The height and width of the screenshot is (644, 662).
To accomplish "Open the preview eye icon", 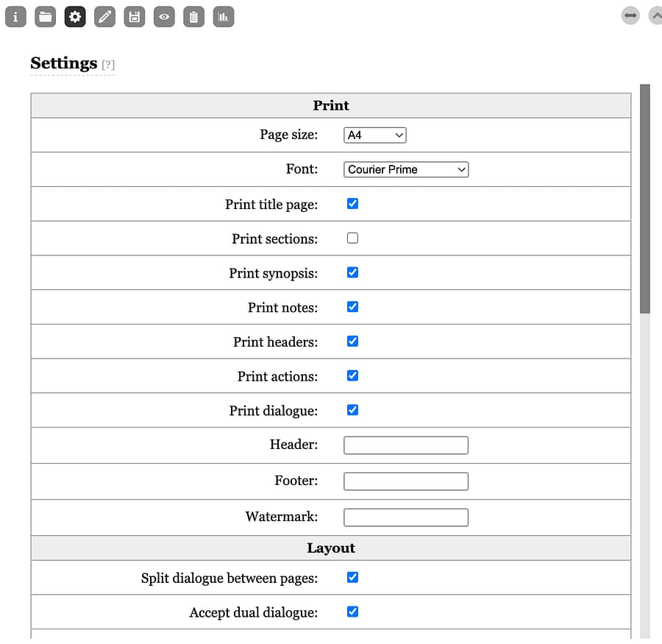I will pyautogui.click(x=164, y=16).
